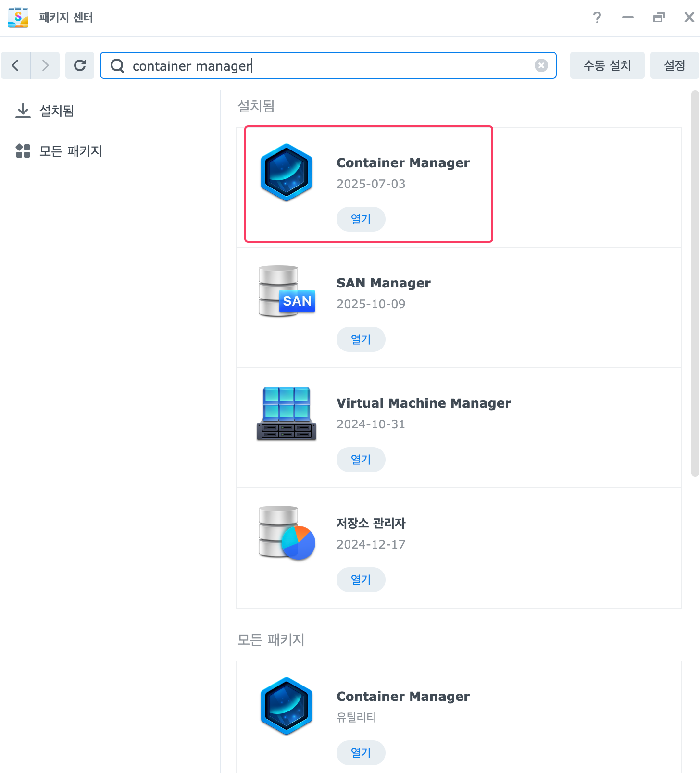
Task: Refresh the package list
Action: click(80, 65)
